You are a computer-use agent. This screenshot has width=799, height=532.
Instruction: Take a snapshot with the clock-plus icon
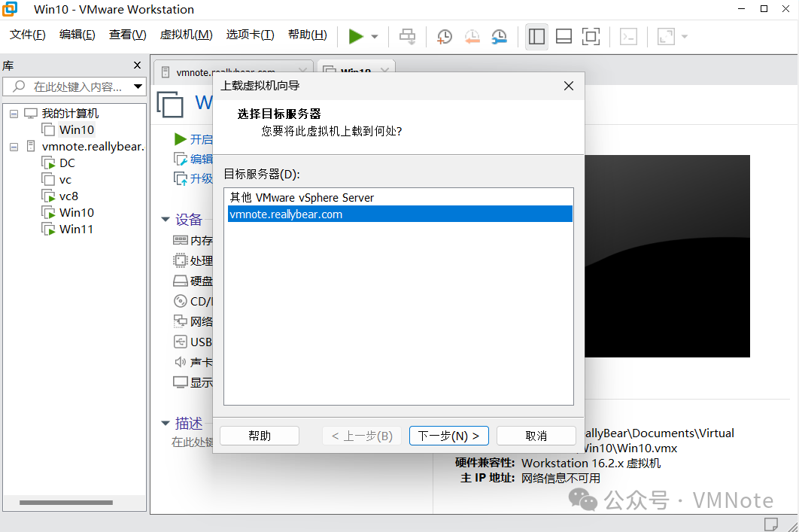pyautogui.click(x=445, y=37)
